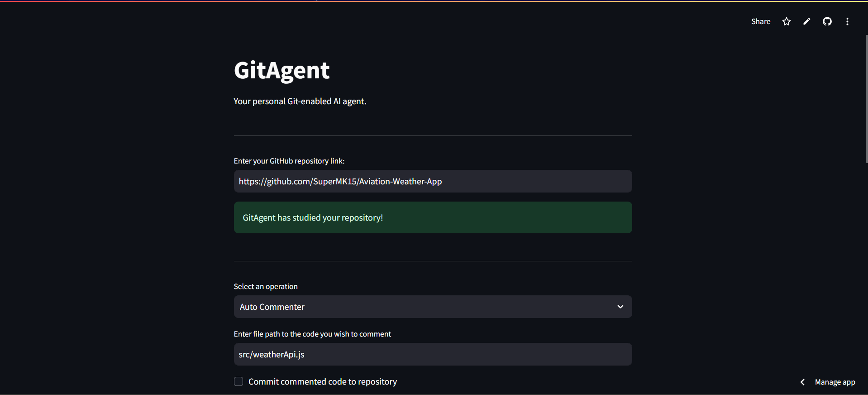This screenshot has width=868, height=395.
Task: Enable Commit commented code to repository
Action: click(238, 381)
